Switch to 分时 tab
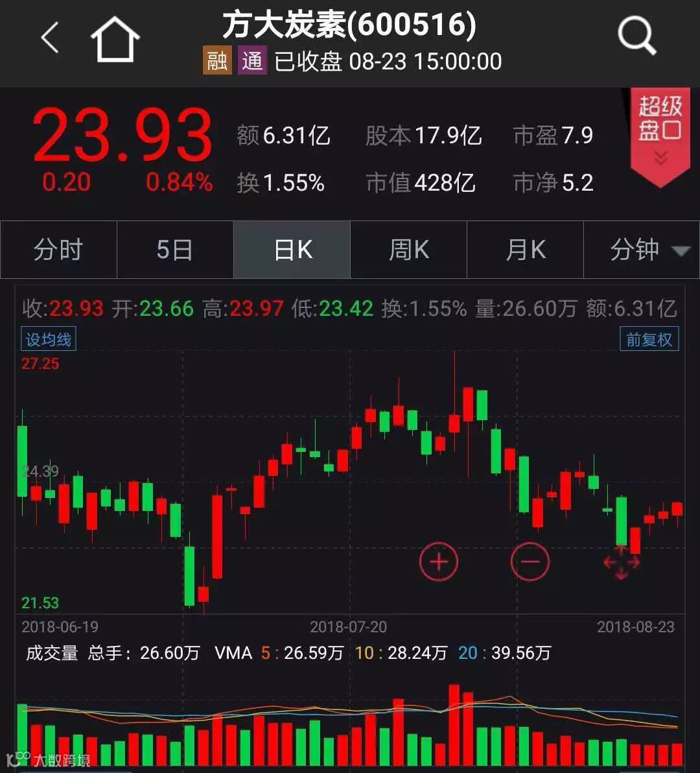The width and height of the screenshot is (700, 773). pos(58,250)
